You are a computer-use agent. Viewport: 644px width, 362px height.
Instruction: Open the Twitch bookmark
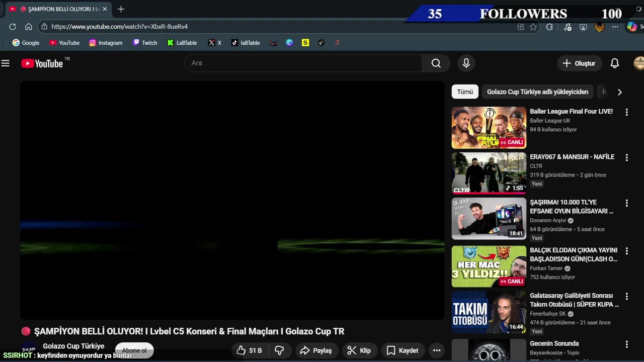coord(145,43)
